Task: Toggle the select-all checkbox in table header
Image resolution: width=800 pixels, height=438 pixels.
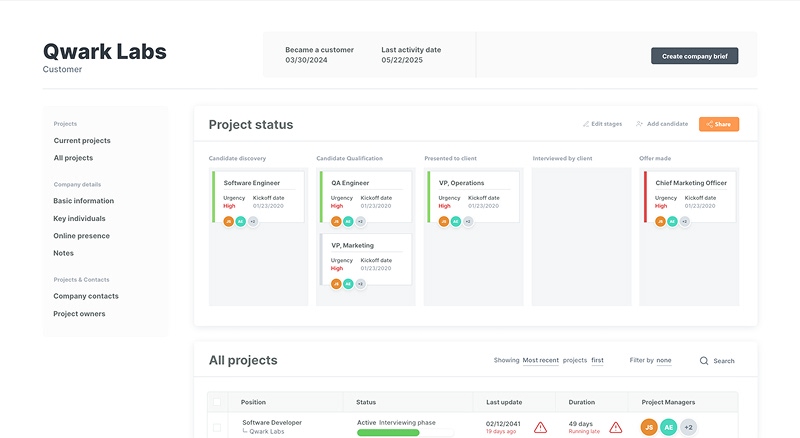Action: (x=217, y=402)
